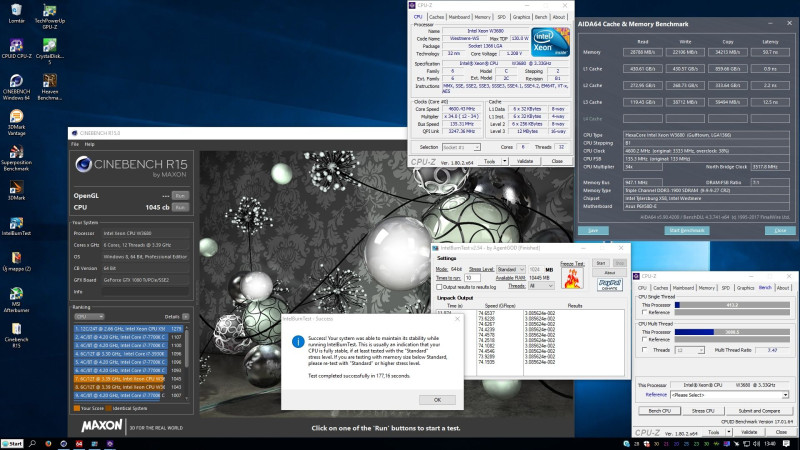Viewport: 800px width, 450px height.
Task: Open the Stress Level dropdown in IntelBurnTest
Action: click(x=511, y=269)
